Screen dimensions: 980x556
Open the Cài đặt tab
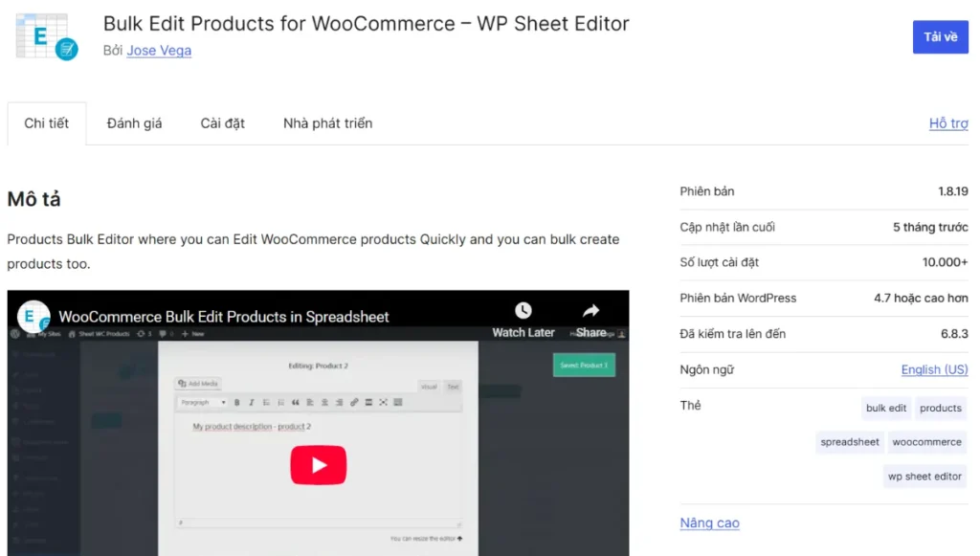click(223, 123)
